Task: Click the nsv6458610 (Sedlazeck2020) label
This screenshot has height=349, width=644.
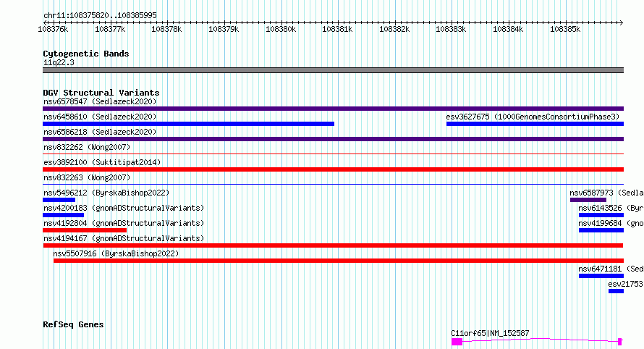Action: 100,117
